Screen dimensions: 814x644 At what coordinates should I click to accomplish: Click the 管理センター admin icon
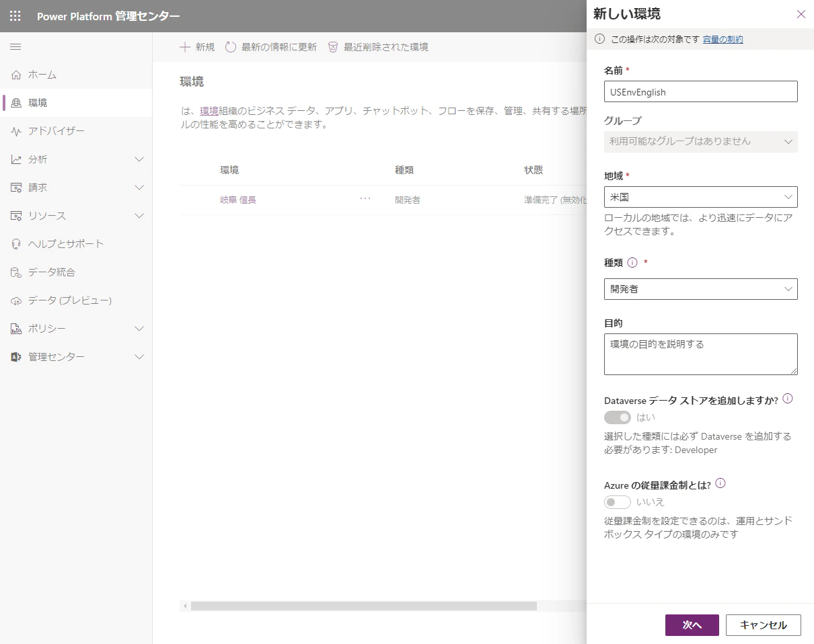click(16, 357)
